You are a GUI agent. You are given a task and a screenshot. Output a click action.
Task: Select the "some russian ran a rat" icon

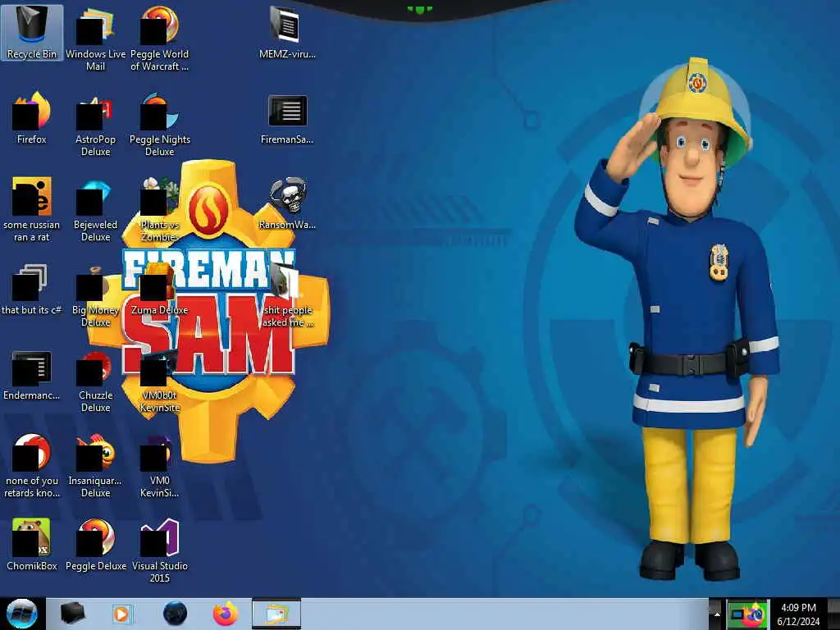click(x=32, y=209)
